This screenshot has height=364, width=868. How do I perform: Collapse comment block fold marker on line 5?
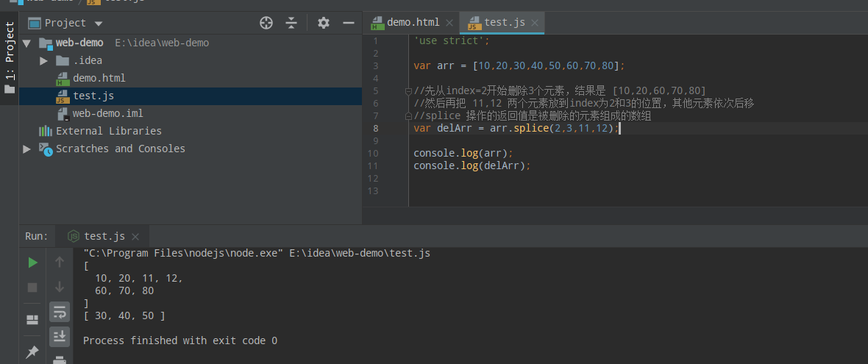click(408, 90)
